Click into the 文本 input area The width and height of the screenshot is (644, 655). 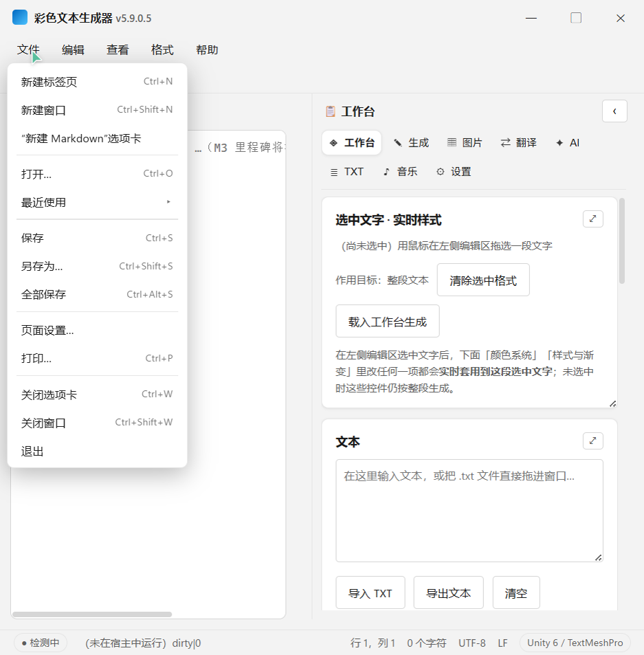469,511
